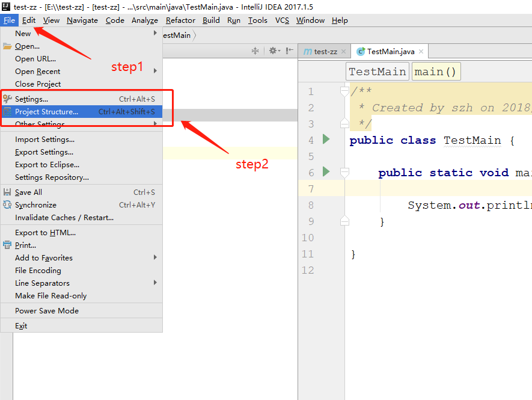Open the Refactor menu

pos(180,20)
